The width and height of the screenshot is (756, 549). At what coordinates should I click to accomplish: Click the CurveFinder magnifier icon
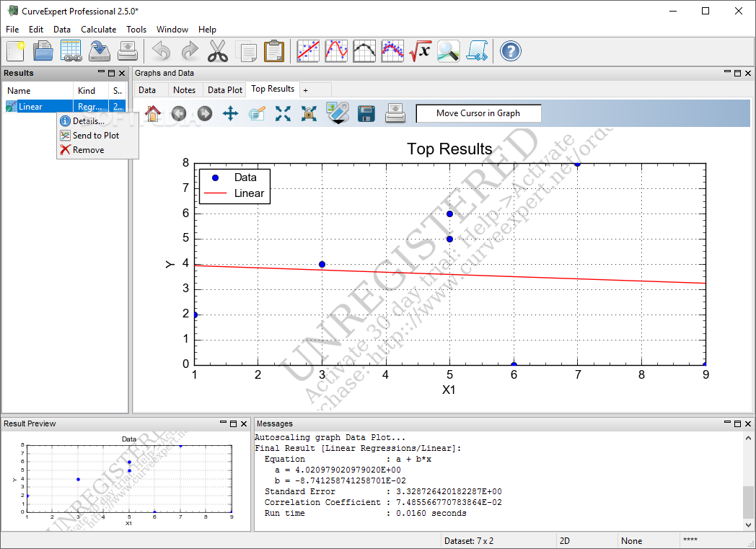pos(449,51)
